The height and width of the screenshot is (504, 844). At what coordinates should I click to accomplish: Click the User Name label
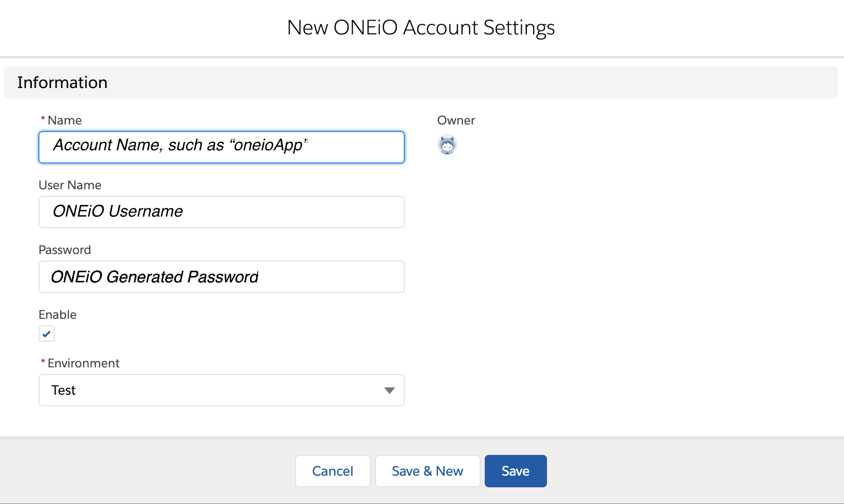pos(70,185)
